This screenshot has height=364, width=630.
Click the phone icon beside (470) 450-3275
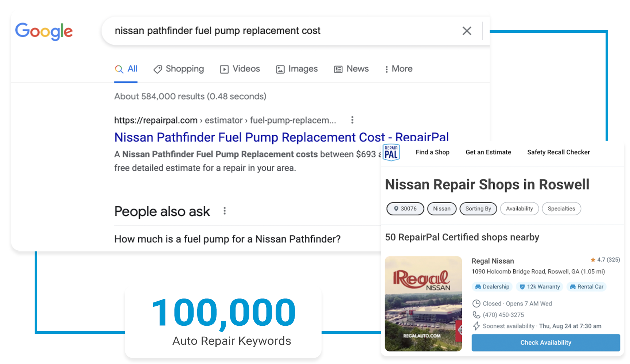[x=476, y=314]
